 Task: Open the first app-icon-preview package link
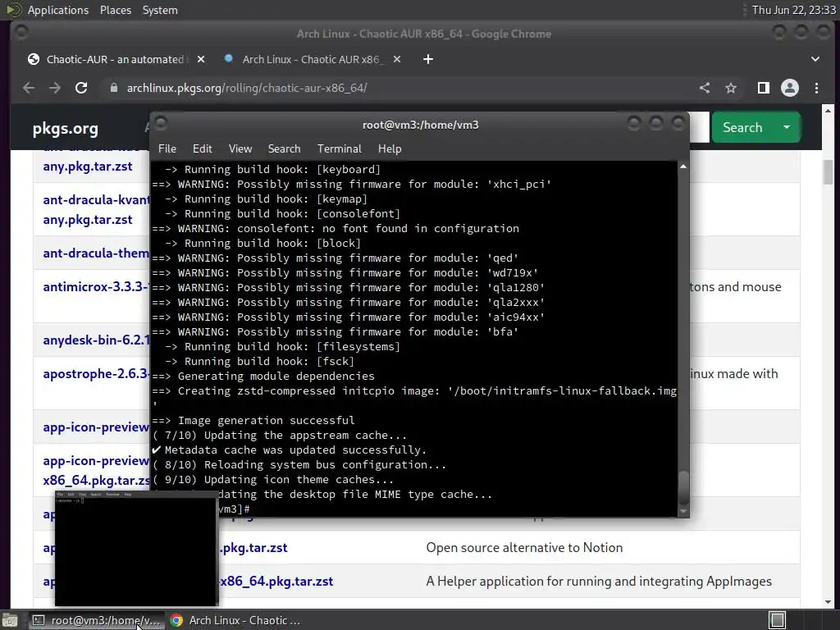tap(96, 427)
